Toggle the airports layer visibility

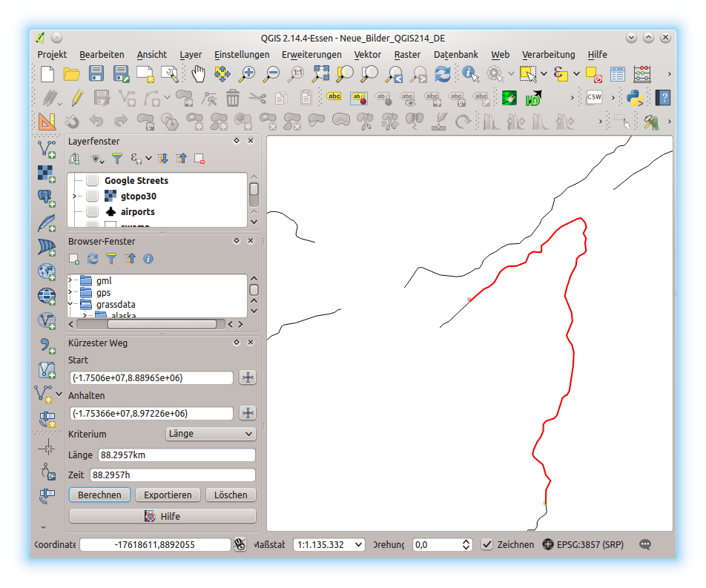(x=92, y=211)
